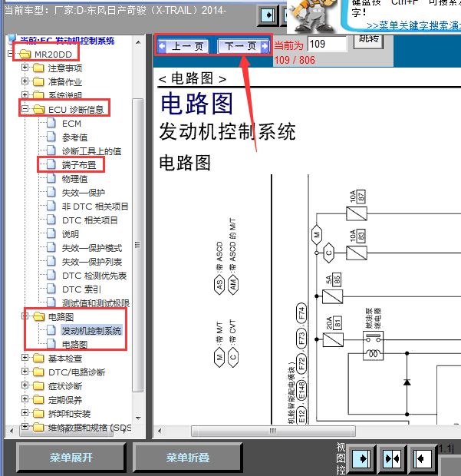
Task: Open the 菜单关键字搜索 link at the top
Action: [413, 26]
